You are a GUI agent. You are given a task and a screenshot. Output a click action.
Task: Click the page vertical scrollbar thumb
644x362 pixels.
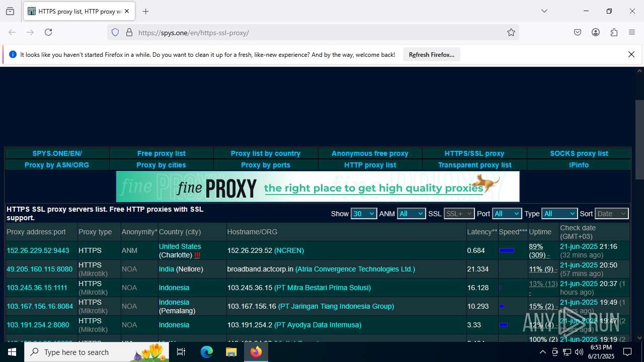[x=639, y=139]
